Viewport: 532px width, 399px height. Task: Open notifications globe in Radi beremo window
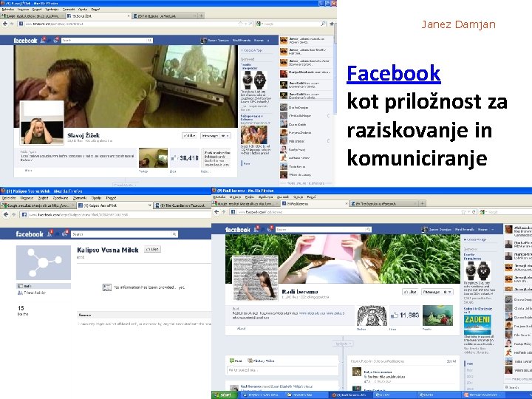click(270, 229)
